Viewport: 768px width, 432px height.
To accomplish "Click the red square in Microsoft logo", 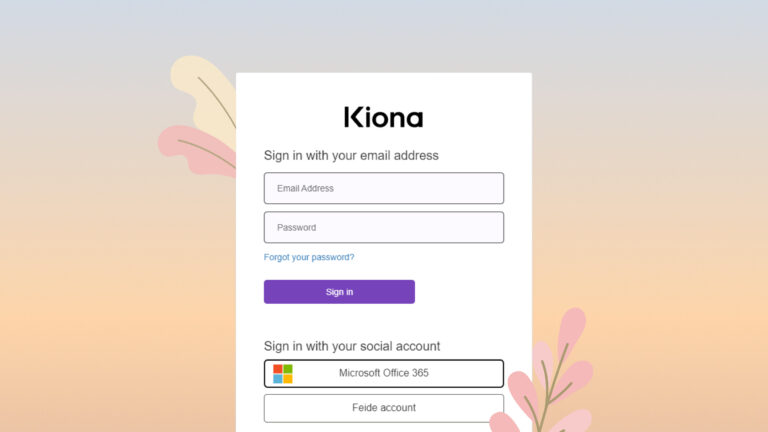I will coord(278,369).
